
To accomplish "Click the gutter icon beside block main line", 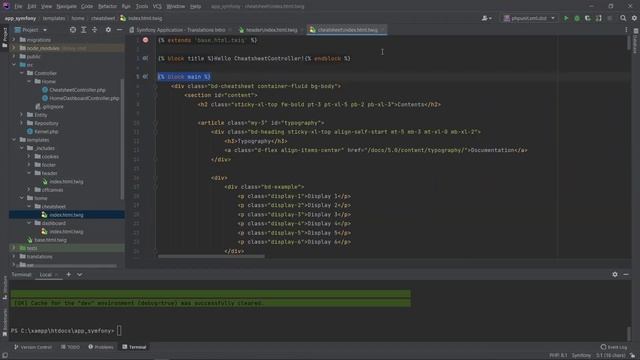I will 145,77.
